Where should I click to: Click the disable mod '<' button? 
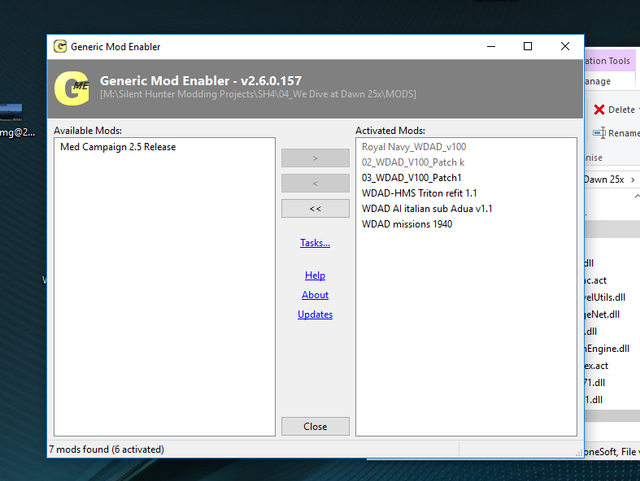(315, 183)
